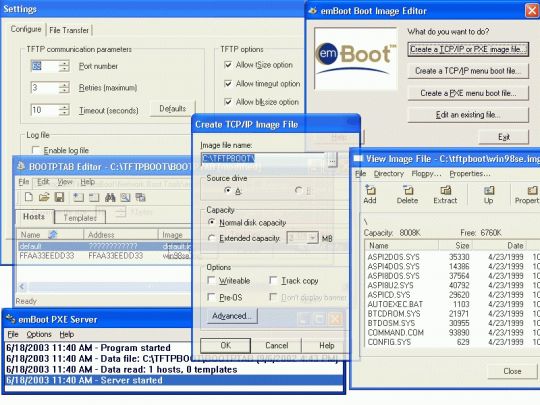Click Create a TCP/IP or PXE image file

coord(468,49)
